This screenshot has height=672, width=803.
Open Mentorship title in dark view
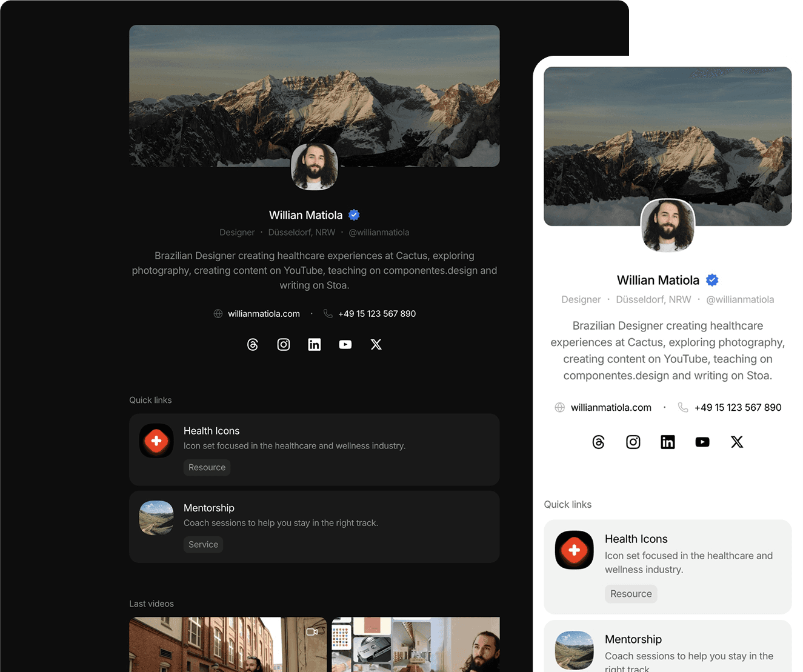pyautogui.click(x=209, y=508)
